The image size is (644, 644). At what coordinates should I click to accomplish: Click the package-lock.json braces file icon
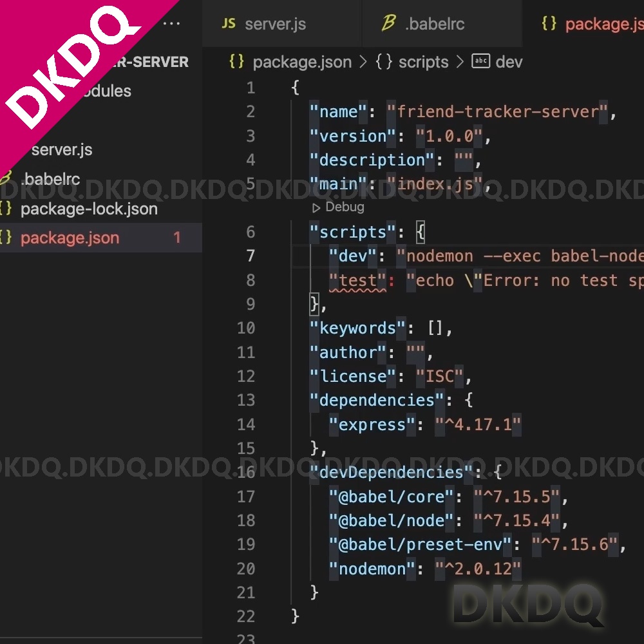pyautogui.click(x=6, y=208)
